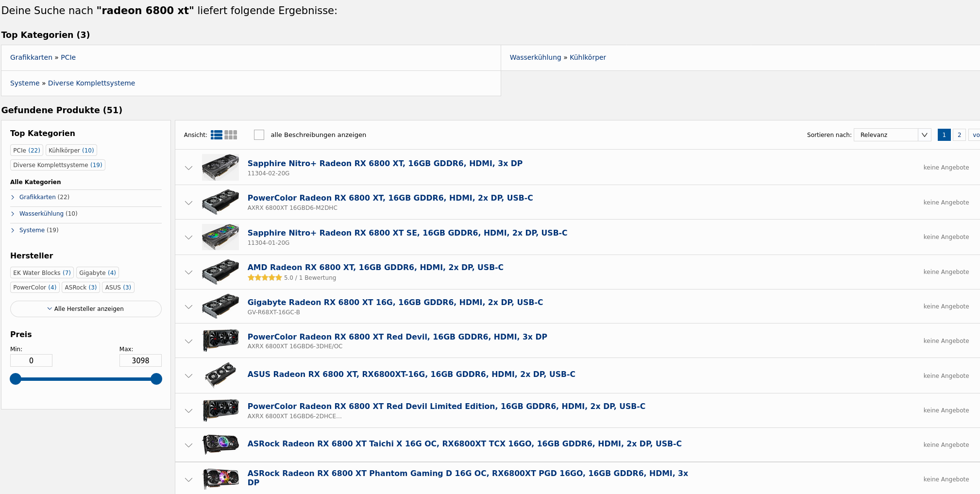Open the 'Sortieren nach' Relevanz dropdown
The height and width of the screenshot is (494, 980).
point(892,135)
